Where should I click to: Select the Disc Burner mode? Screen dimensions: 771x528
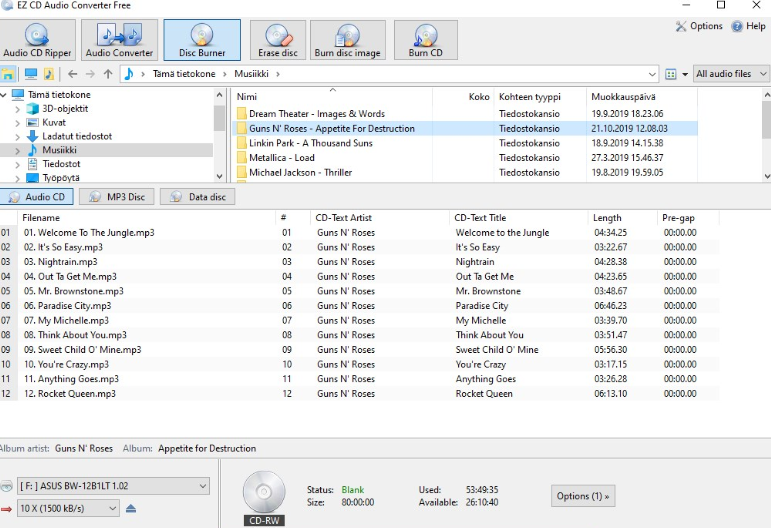tap(202, 40)
